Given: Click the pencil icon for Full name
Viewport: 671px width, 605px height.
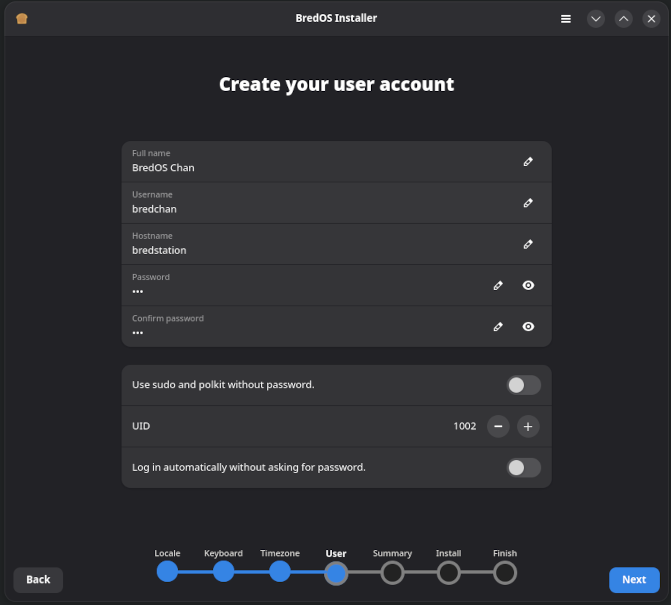Looking at the screenshot, I should [528, 161].
